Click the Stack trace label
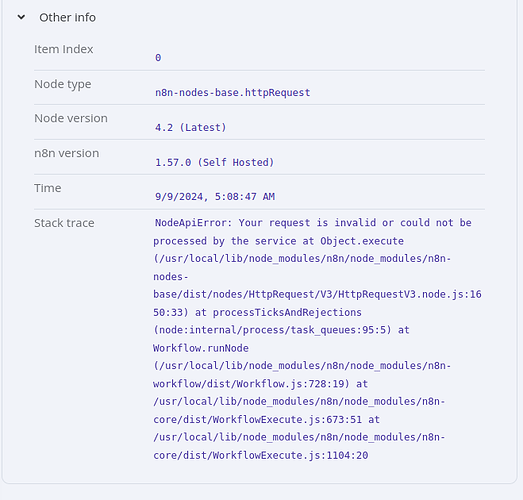The image size is (523, 500). 64,223
